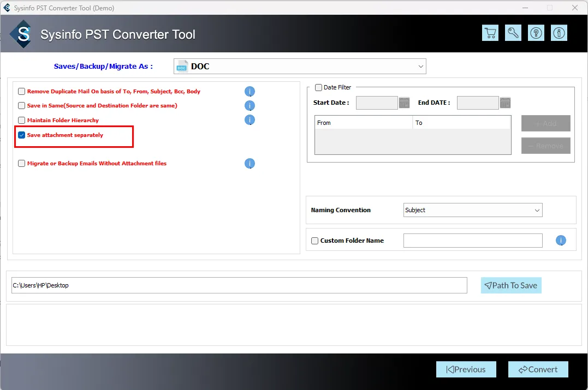Screen dimensions: 588x390
Task: Click the Path To Save button
Action: (x=510, y=285)
